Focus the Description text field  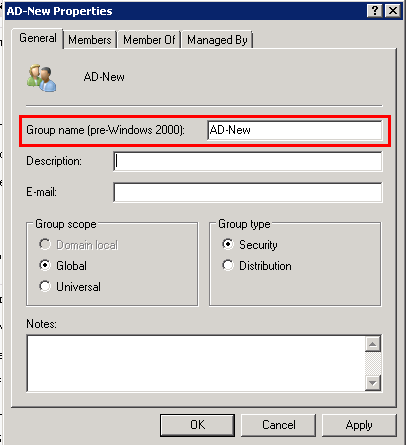pos(248,161)
